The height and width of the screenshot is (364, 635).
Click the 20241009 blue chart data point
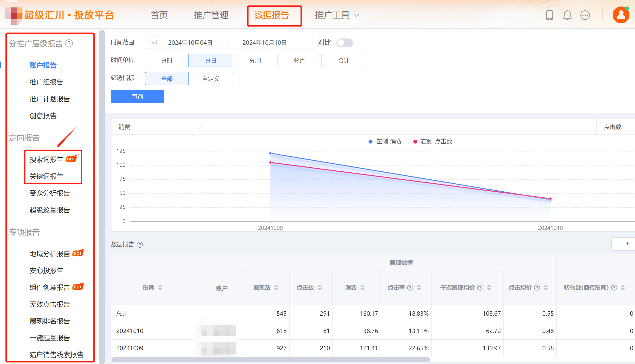point(270,153)
